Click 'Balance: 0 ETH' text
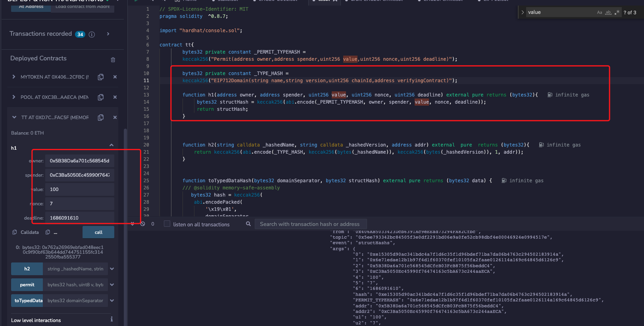Image resolution: width=644 pixels, height=326 pixels. point(27,133)
